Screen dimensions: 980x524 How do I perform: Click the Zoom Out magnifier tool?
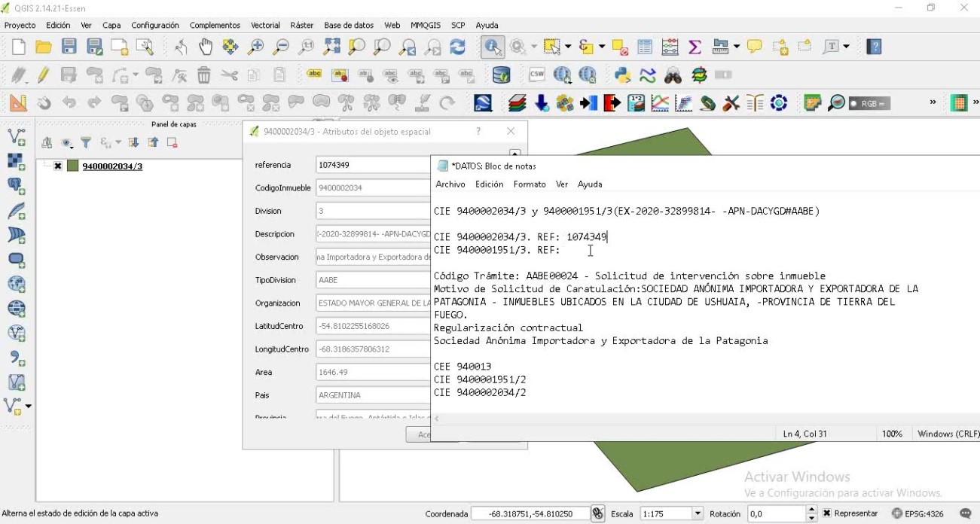click(x=281, y=47)
